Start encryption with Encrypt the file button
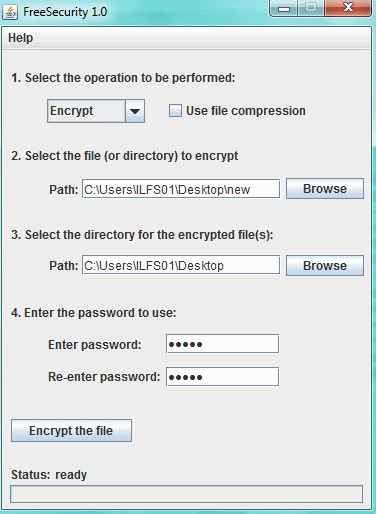Viewport: 376px width, 514px height. click(x=71, y=431)
